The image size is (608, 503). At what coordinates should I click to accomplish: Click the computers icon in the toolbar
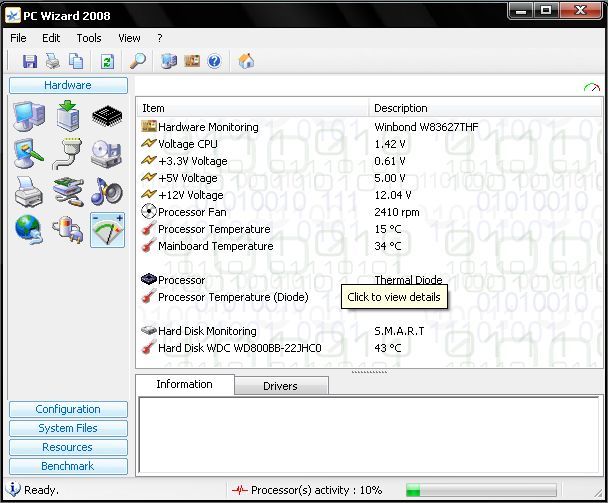point(169,61)
